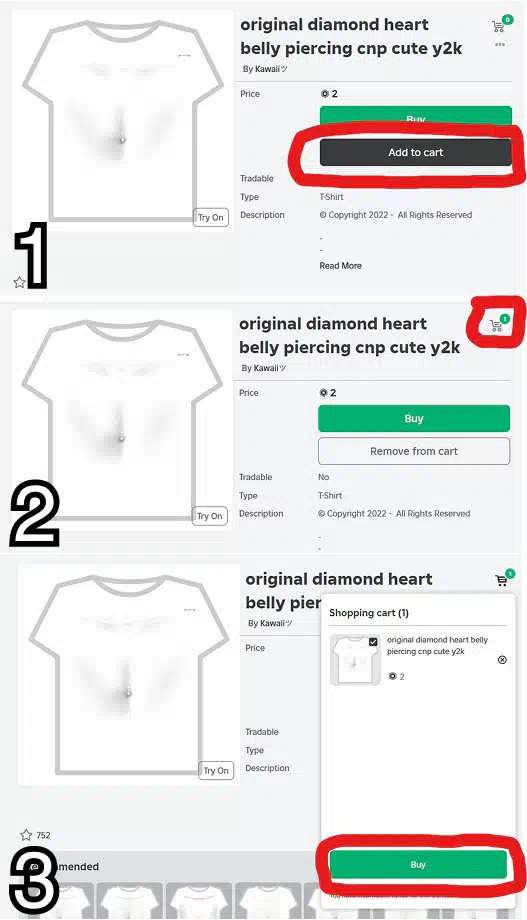Click Read More under the description
Image resolution: width=527 pixels, height=920 pixels.
coord(340,266)
